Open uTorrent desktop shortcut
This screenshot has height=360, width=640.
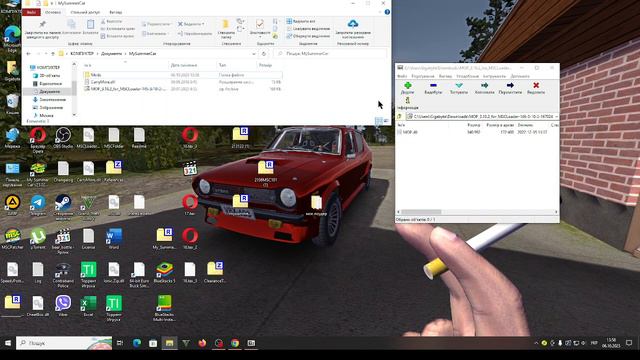38,239
